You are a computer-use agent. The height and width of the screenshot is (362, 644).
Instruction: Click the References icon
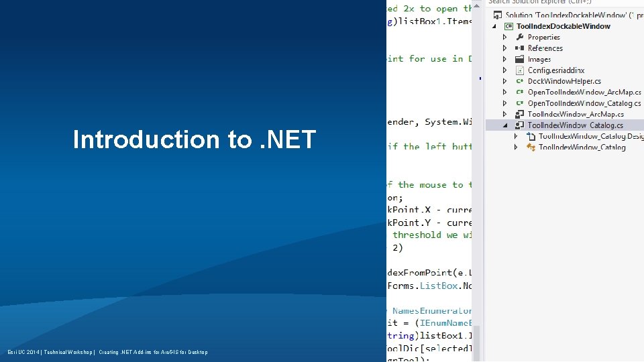519,48
